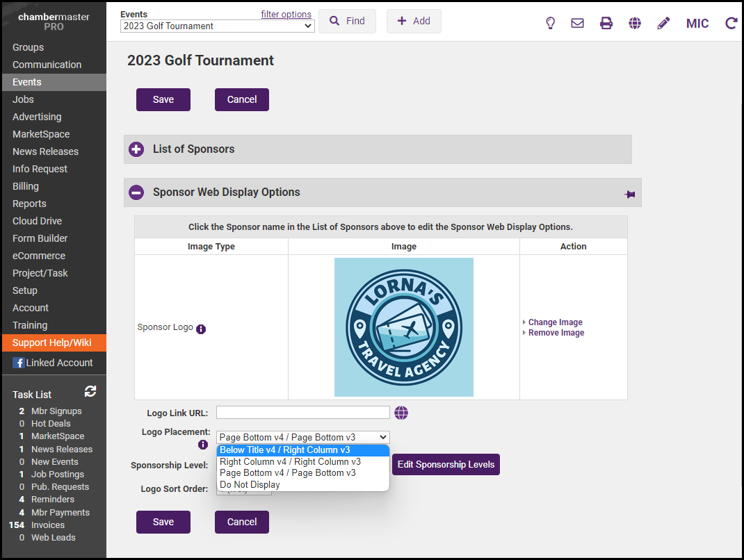Click into the Logo Link URL field
The height and width of the screenshot is (560, 744).
point(302,413)
